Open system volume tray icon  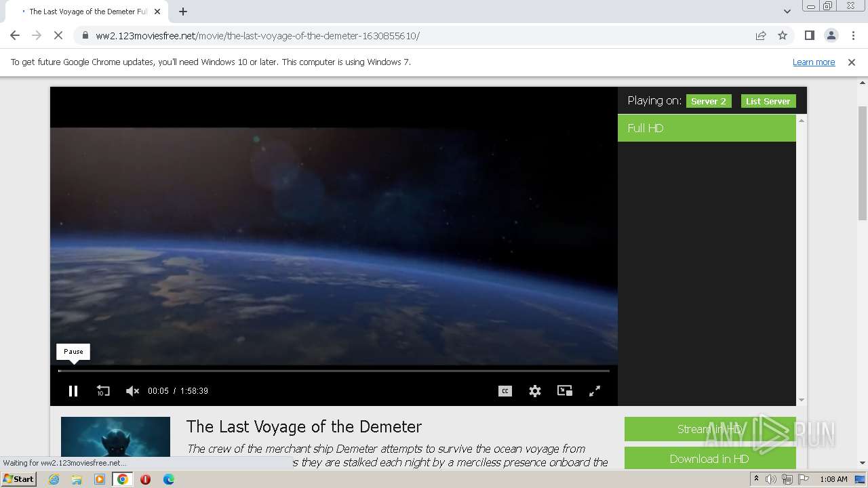(771, 479)
